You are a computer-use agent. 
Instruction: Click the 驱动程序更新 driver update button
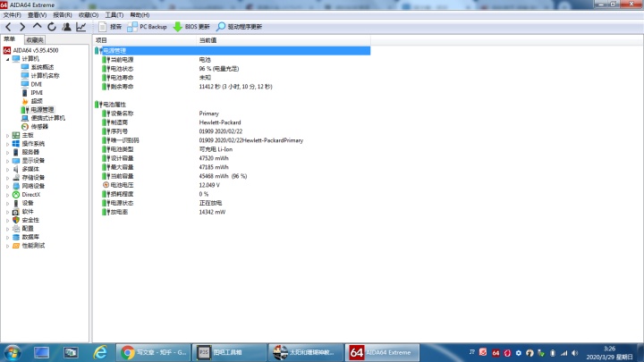239,27
